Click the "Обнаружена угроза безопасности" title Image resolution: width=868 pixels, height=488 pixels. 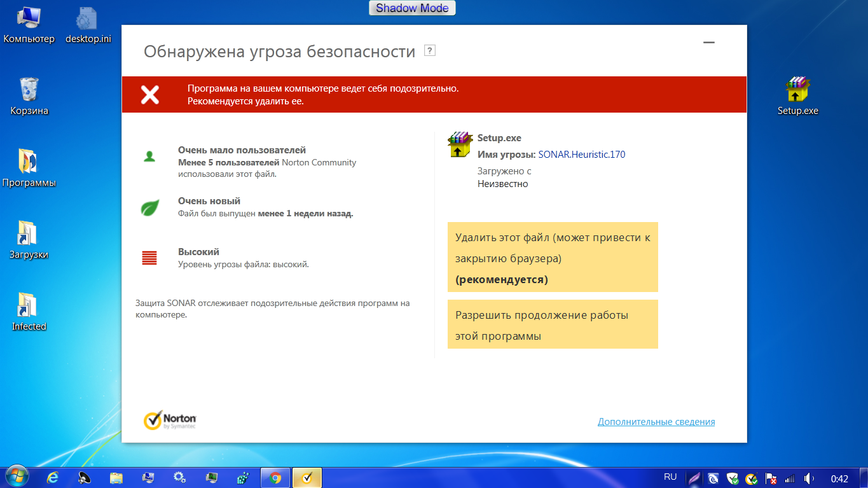tap(280, 52)
